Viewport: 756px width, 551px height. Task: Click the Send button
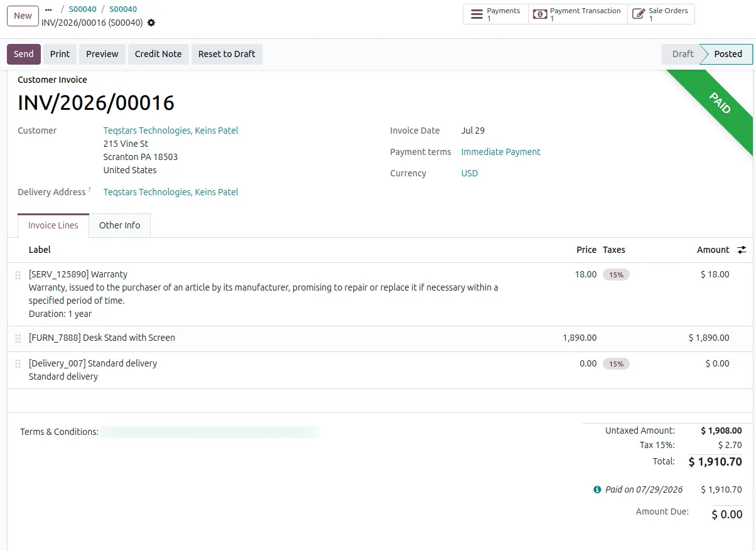click(x=24, y=54)
